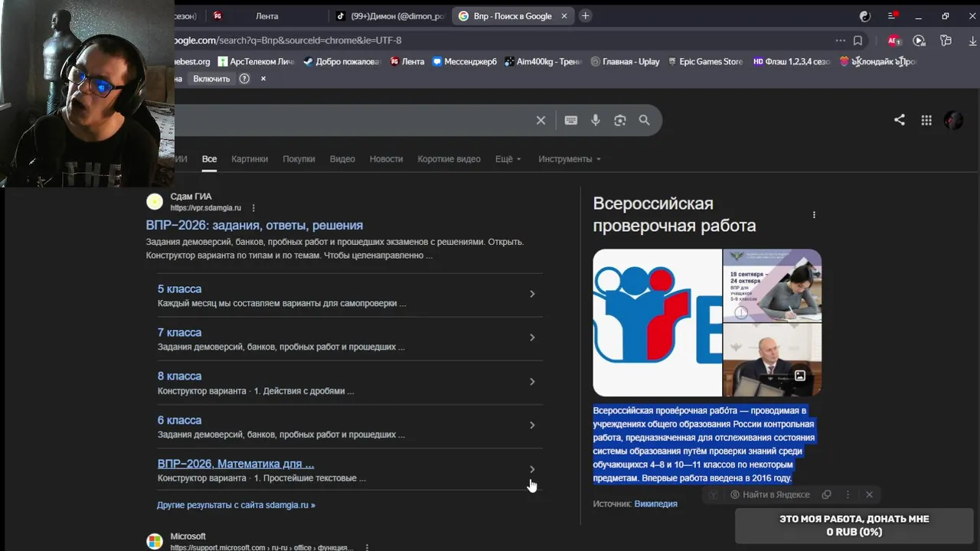Expand the 5 класса result chevron

[532, 294]
